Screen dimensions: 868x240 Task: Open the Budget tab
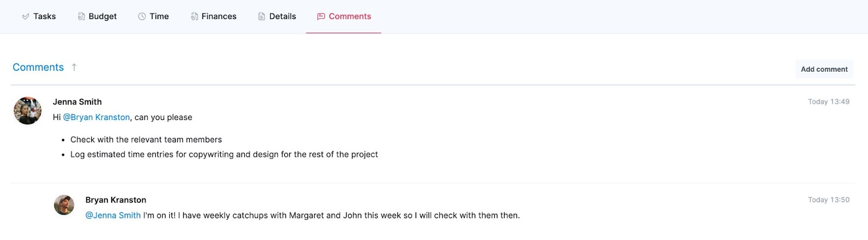[x=97, y=16]
